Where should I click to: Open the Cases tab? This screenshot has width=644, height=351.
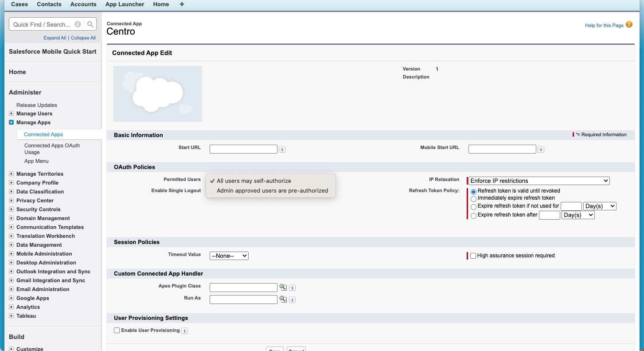(20, 4)
